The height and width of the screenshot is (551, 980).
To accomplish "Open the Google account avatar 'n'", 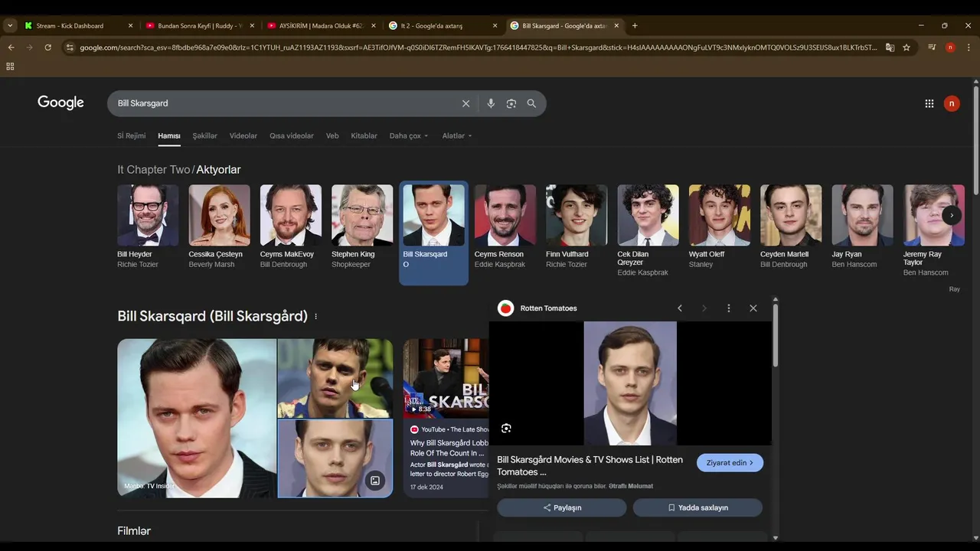I will 952,103.
